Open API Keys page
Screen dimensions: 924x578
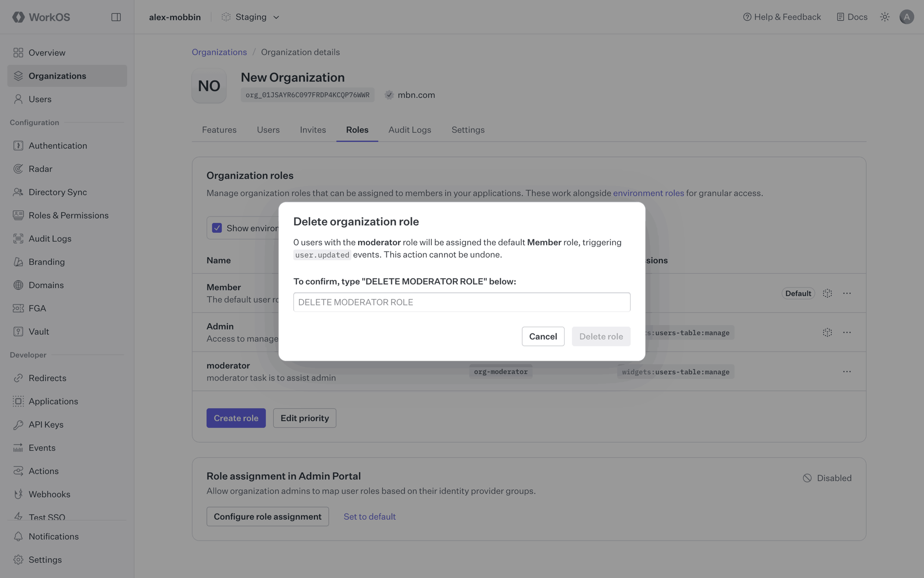pyautogui.click(x=67, y=424)
